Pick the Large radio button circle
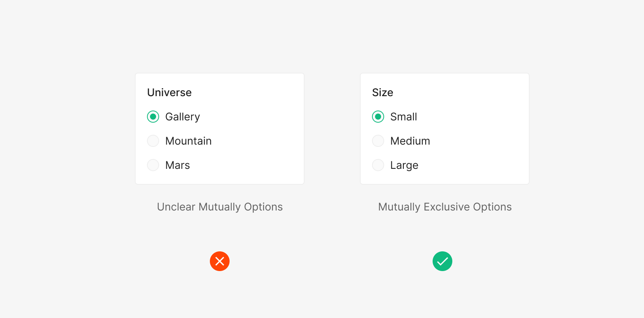The image size is (644, 318). pos(378,165)
